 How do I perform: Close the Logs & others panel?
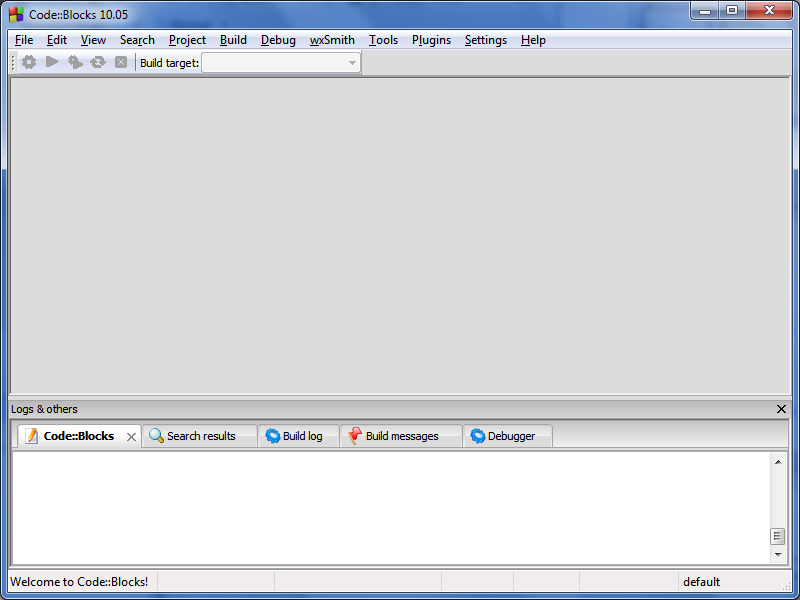pyautogui.click(x=781, y=409)
